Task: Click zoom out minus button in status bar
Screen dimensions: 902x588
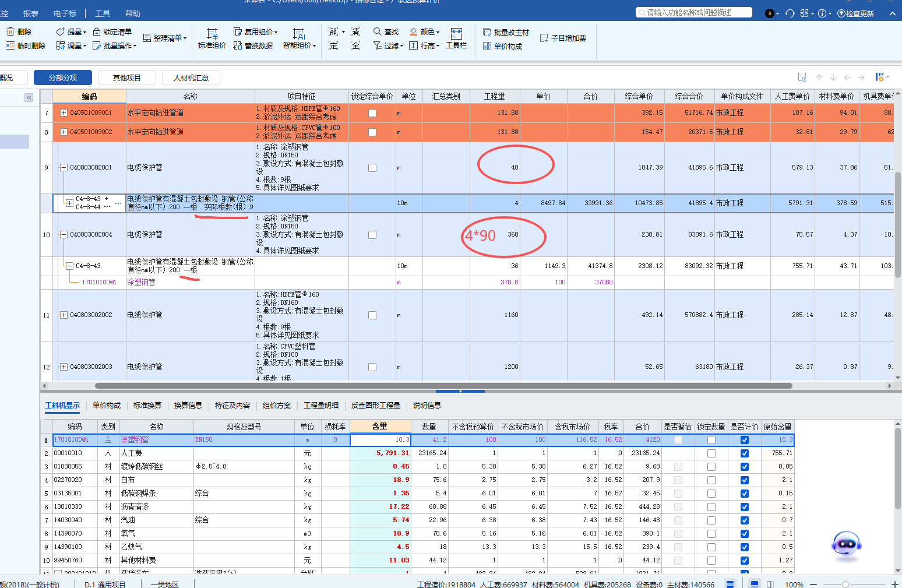Action: point(813,584)
